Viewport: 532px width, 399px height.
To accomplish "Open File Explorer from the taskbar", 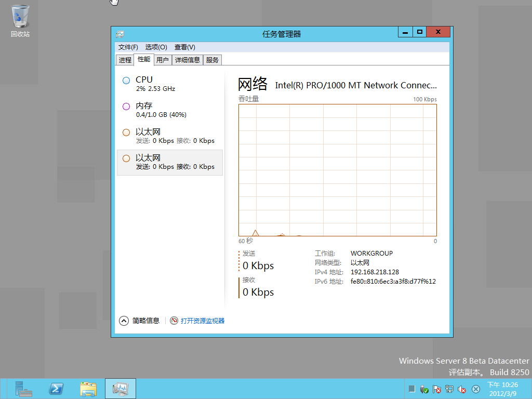I will (x=88, y=389).
